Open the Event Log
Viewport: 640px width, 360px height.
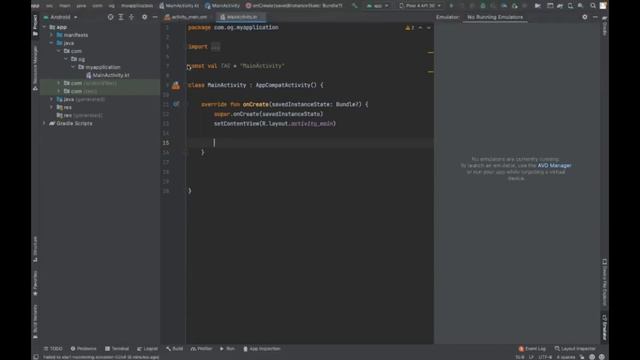532,349
